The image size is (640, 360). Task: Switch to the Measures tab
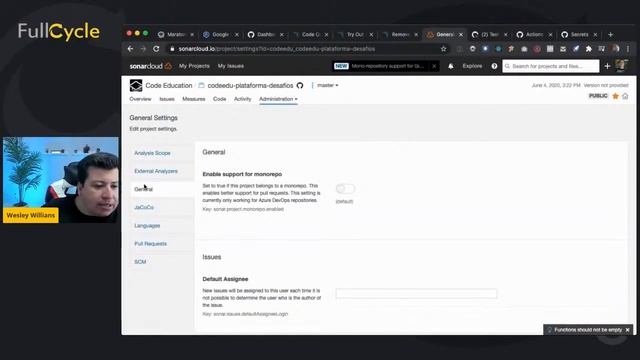point(193,99)
